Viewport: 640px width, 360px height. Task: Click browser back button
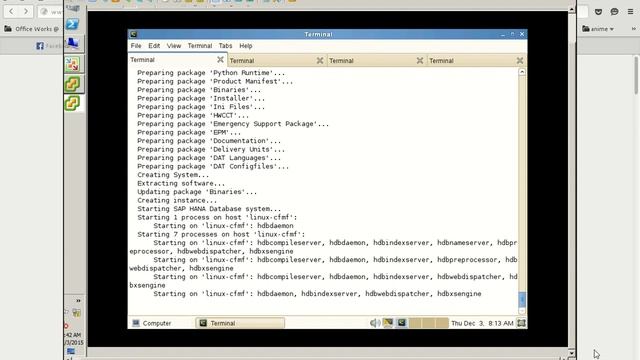point(11,11)
